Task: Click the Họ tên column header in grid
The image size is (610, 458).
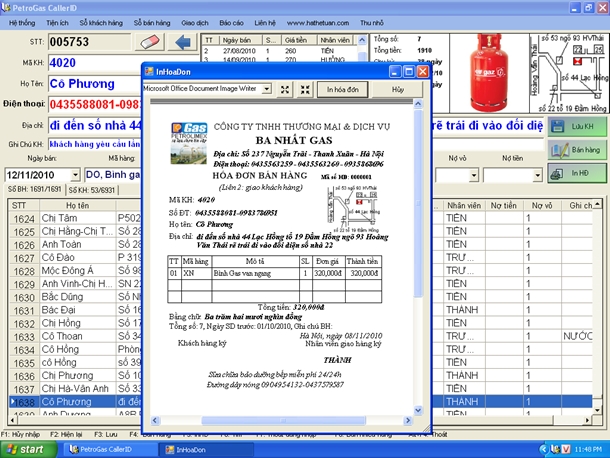Action: [77, 205]
